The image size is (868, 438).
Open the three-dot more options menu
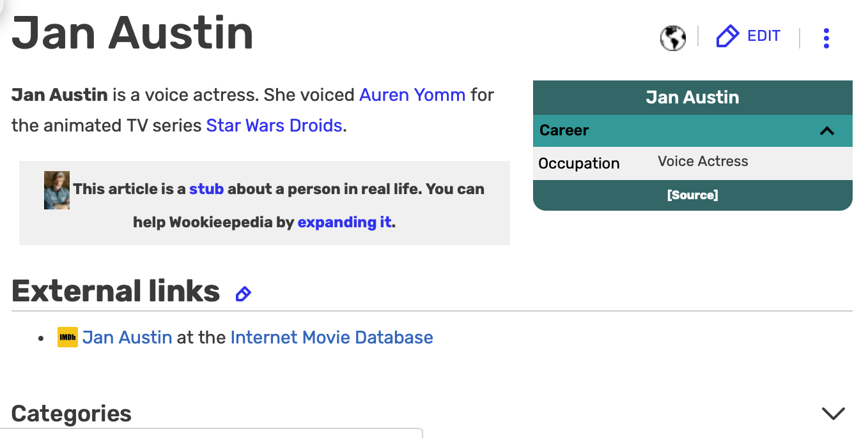(826, 38)
